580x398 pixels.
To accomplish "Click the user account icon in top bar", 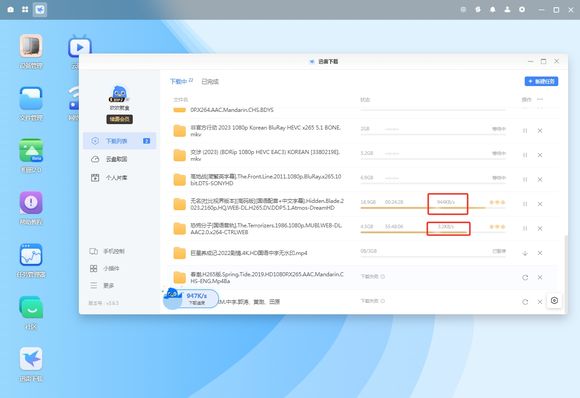I will point(508,10).
